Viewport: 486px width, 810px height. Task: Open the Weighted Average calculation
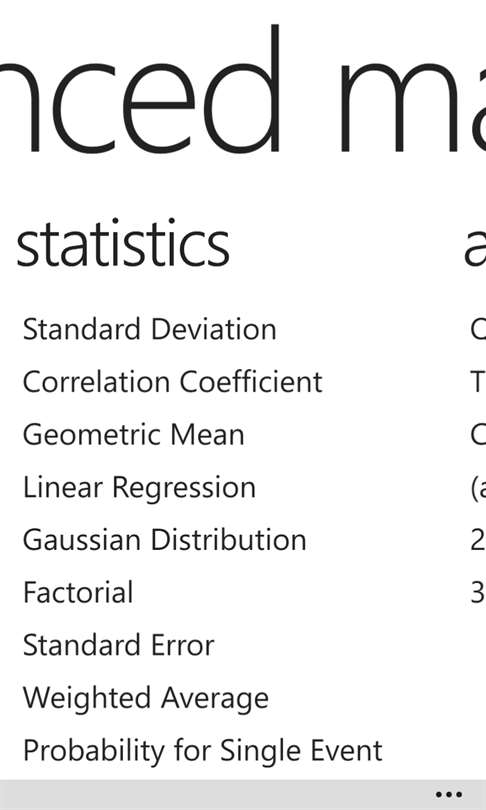point(146,698)
